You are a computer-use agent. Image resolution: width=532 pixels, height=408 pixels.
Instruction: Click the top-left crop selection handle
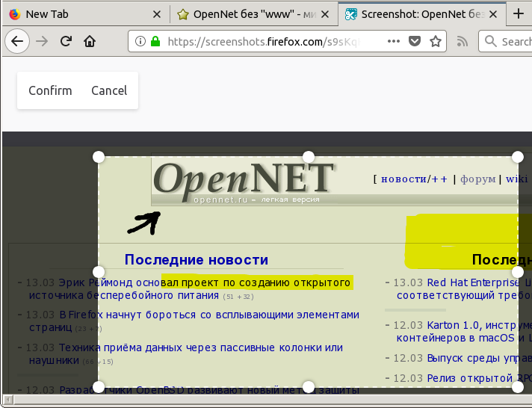click(x=98, y=156)
